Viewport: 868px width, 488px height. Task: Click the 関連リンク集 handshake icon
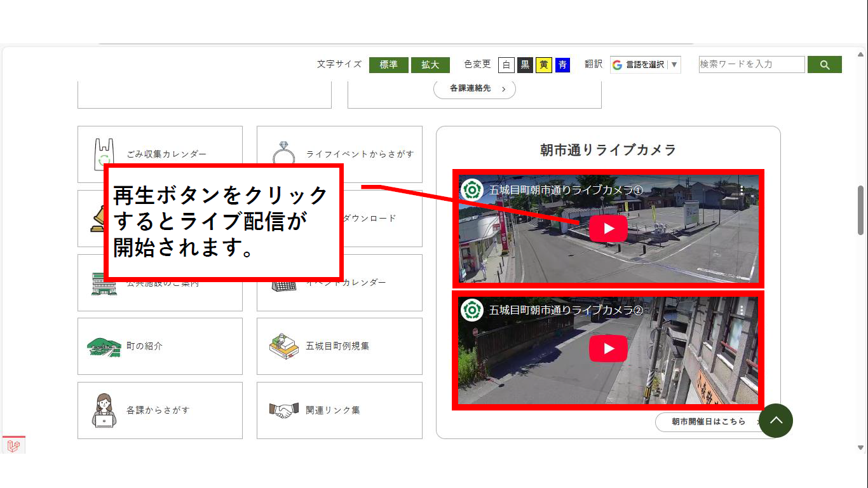[283, 410]
